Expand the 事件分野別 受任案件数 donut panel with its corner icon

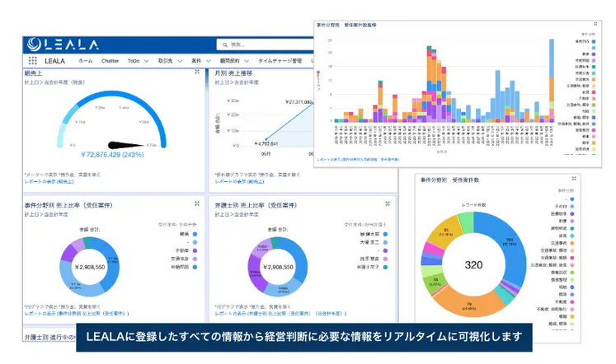574,179
